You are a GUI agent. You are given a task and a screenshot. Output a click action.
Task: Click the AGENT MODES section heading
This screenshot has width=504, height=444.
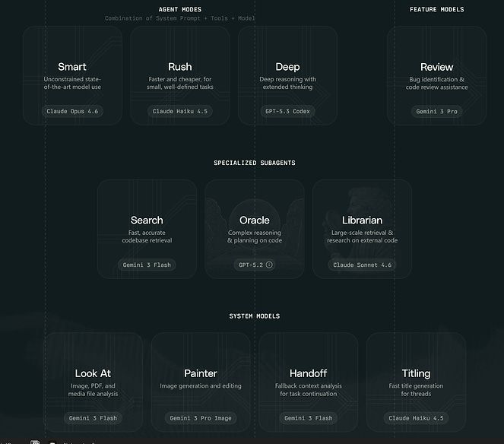coord(180,10)
